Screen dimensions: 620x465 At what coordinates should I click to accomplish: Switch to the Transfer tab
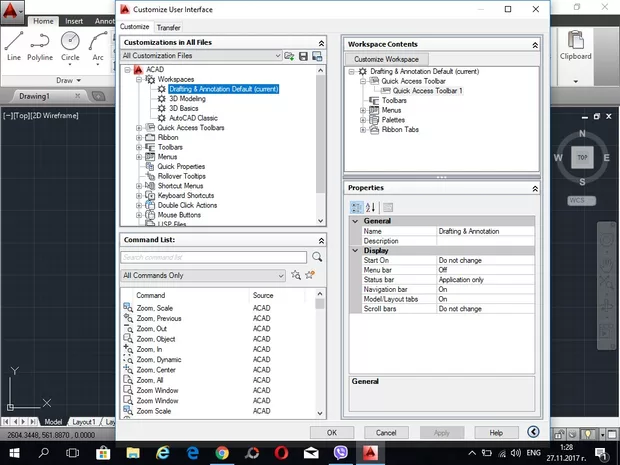tap(168, 27)
